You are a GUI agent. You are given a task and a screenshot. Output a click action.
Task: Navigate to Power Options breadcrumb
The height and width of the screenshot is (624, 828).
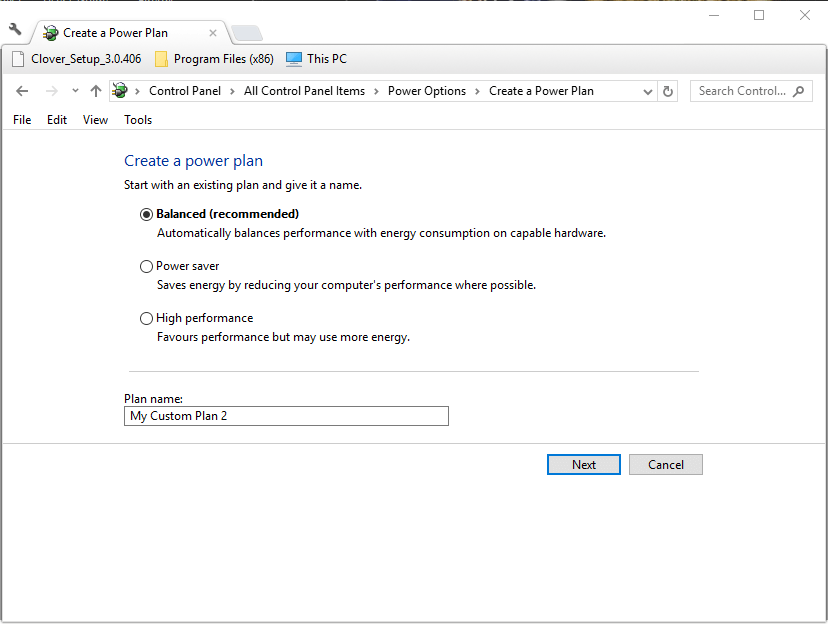(x=427, y=91)
